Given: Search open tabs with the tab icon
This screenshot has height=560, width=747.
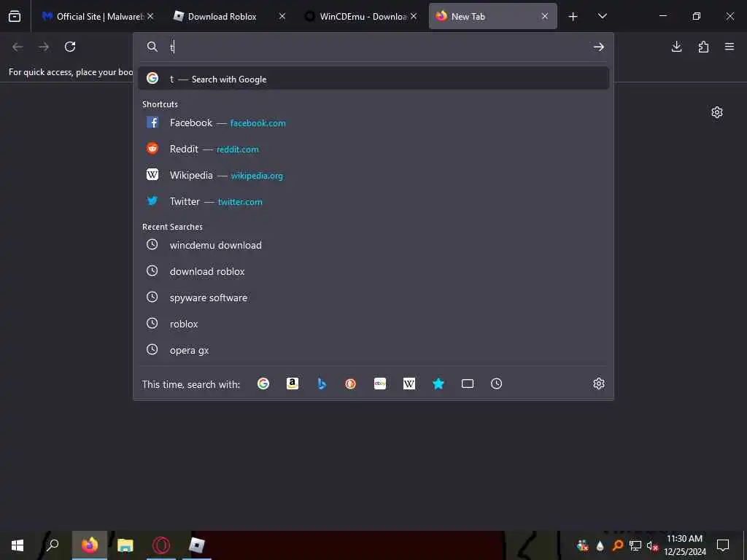Looking at the screenshot, I should tap(468, 384).
